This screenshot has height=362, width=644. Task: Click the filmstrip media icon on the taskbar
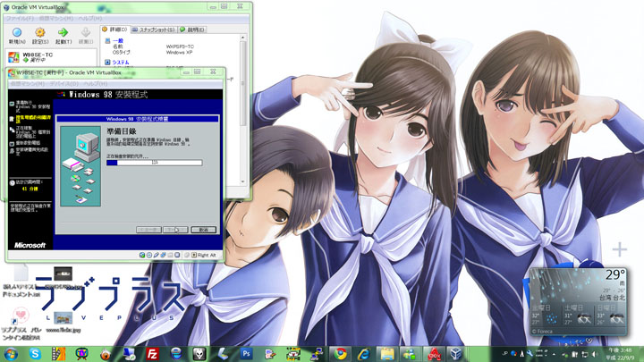click(58, 354)
